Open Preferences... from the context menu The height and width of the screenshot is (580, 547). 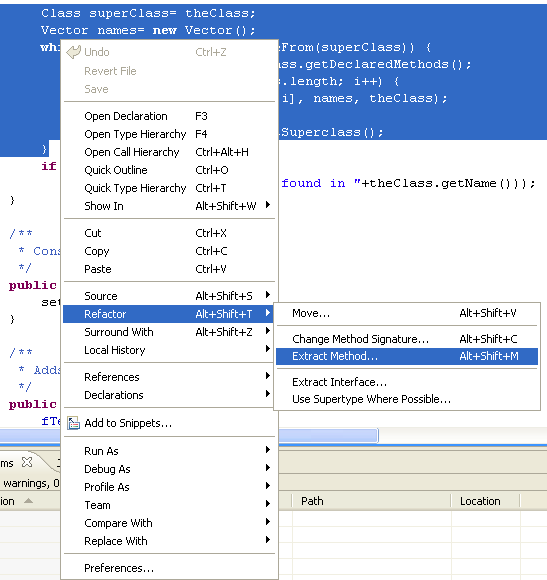point(169,568)
